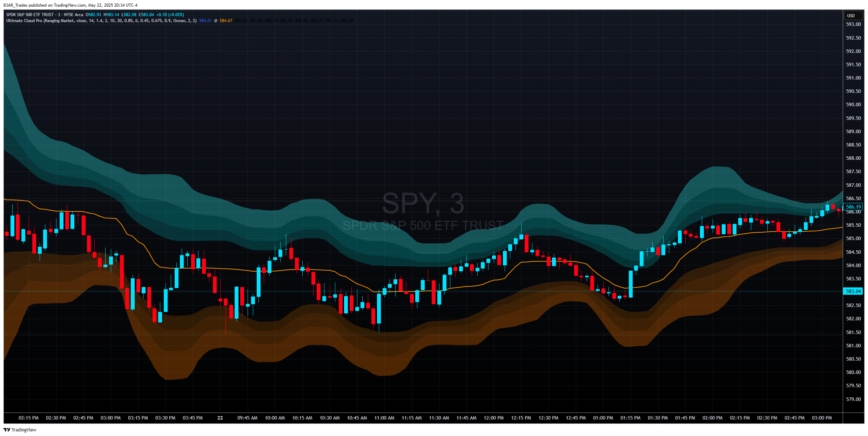This screenshot has width=868, height=436.
Task: Click the low value L582.58
Action: 129,15
